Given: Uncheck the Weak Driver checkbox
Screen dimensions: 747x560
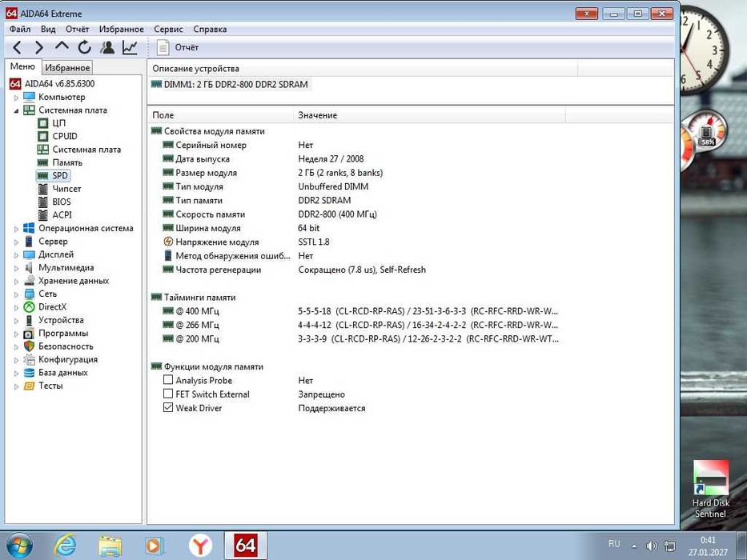Looking at the screenshot, I should pyautogui.click(x=167, y=408).
